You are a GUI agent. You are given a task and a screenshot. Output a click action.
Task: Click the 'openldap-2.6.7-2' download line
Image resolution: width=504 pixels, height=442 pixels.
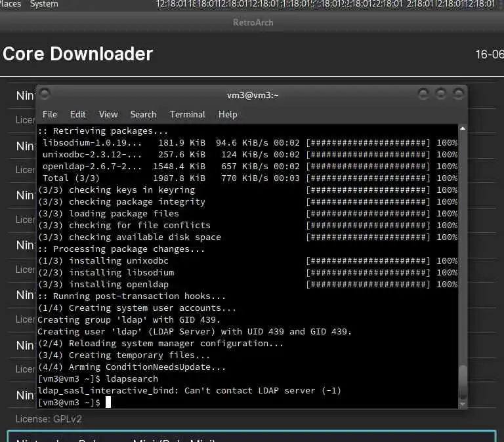[250, 167]
